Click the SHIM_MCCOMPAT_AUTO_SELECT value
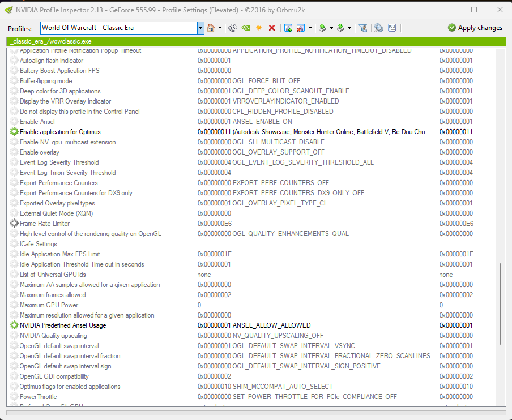512x420 pixels. tap(283, 387)
